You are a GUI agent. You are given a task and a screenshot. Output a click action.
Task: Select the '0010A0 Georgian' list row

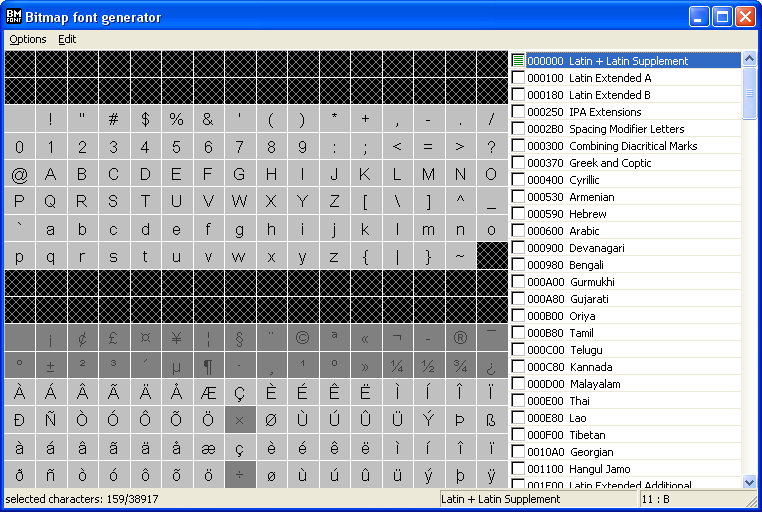pos(626,452)
